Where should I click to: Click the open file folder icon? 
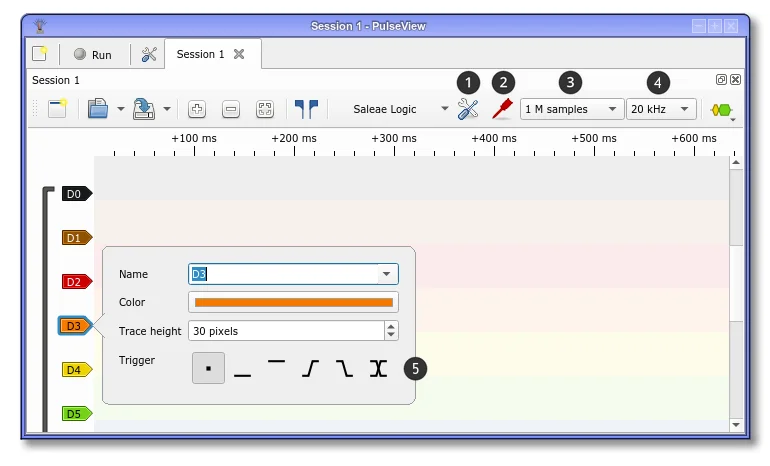[98, 109]
